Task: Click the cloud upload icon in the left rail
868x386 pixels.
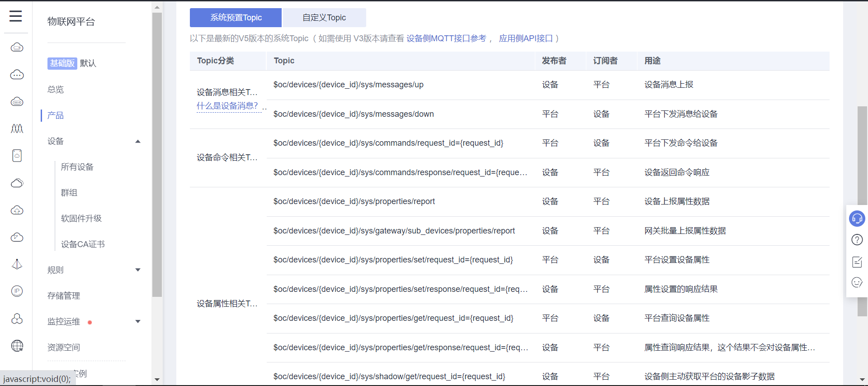Action: click(17, 210)
